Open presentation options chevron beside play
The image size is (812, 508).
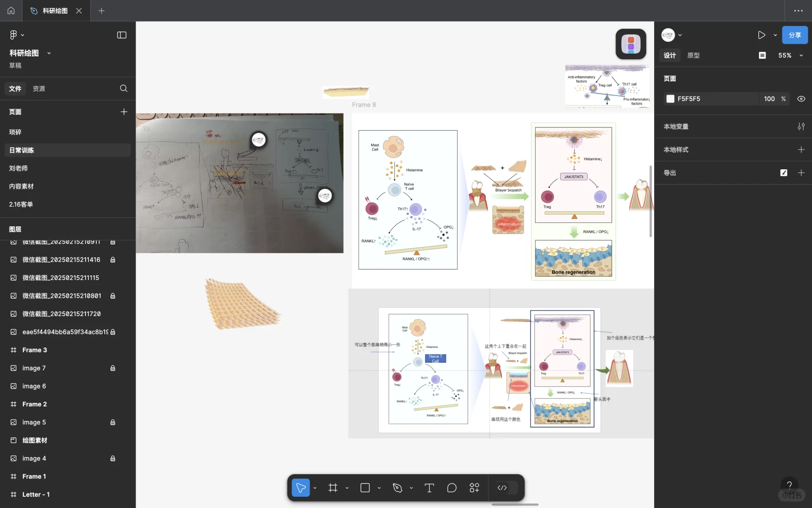[x=775, y=35]
